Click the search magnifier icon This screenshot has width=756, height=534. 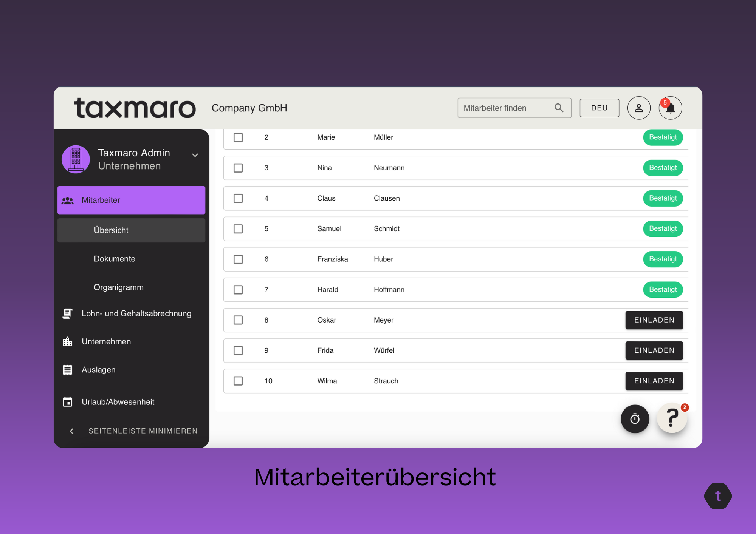tap(559, 108)
